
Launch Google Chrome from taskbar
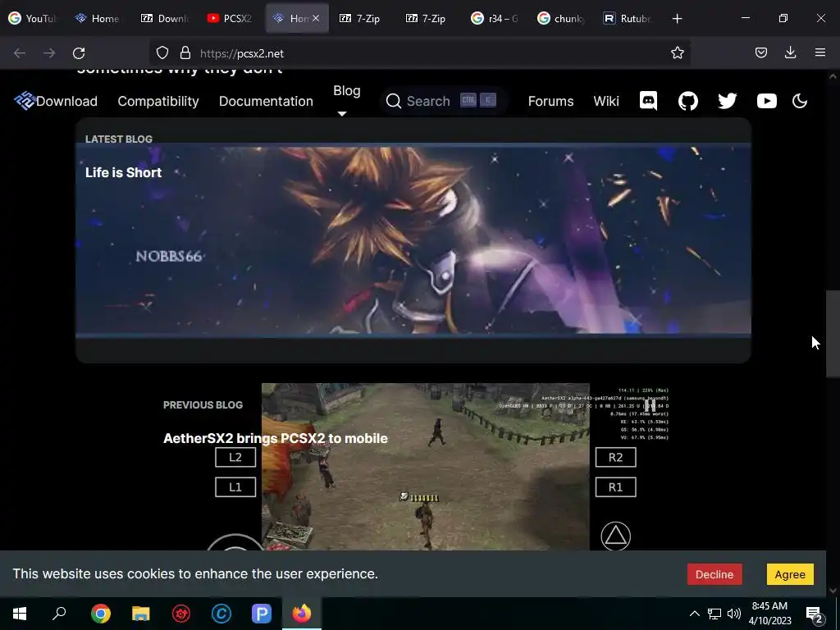coord(100,614)
